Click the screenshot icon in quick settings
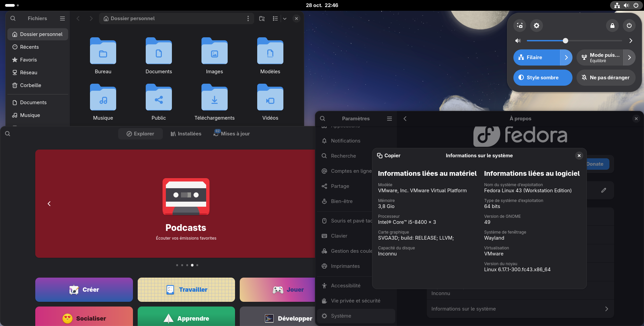 [x=520, y=26]
